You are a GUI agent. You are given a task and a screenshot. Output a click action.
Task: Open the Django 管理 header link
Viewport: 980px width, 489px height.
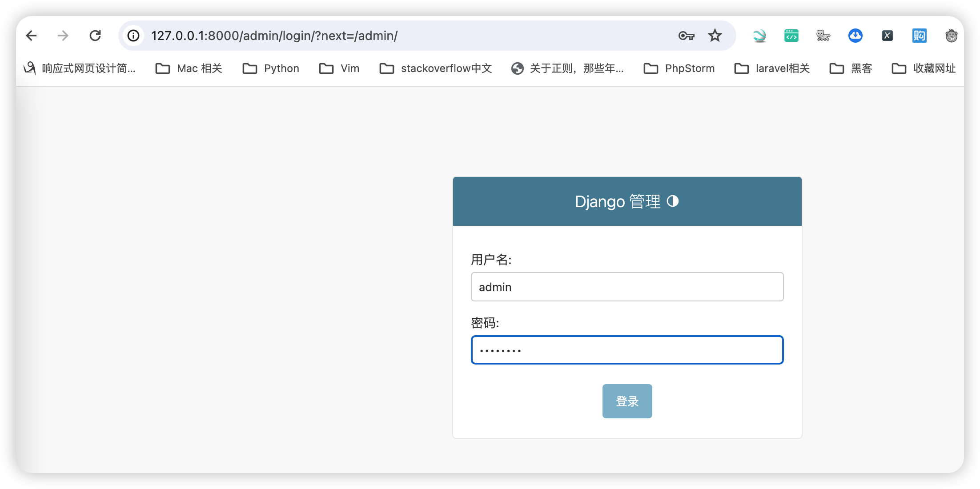click(618, 202)
